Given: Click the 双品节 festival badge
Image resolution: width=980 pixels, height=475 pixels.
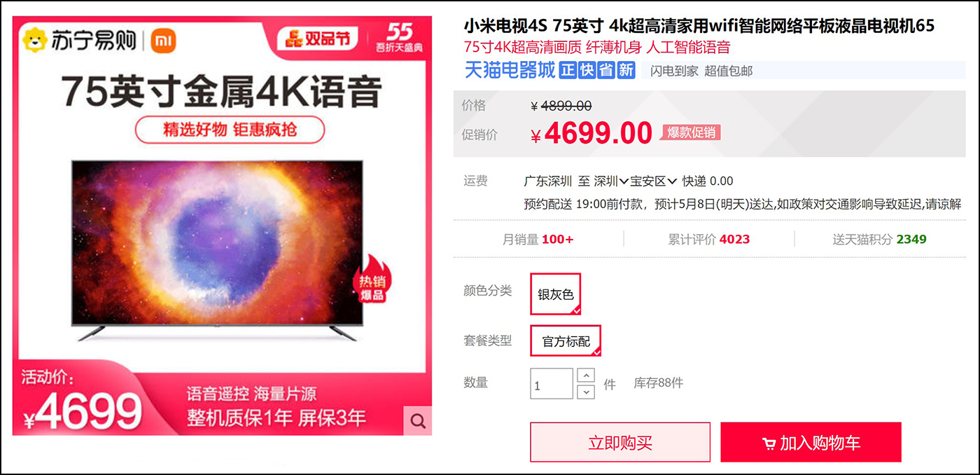Looking at the screenshot, I should click(x=318, y=39).
